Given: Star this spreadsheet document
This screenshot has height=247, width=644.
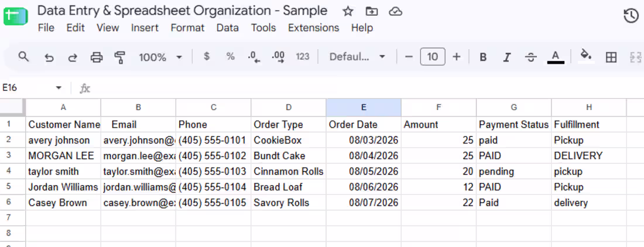Looking at the screenshot, I should click(348, 12).
